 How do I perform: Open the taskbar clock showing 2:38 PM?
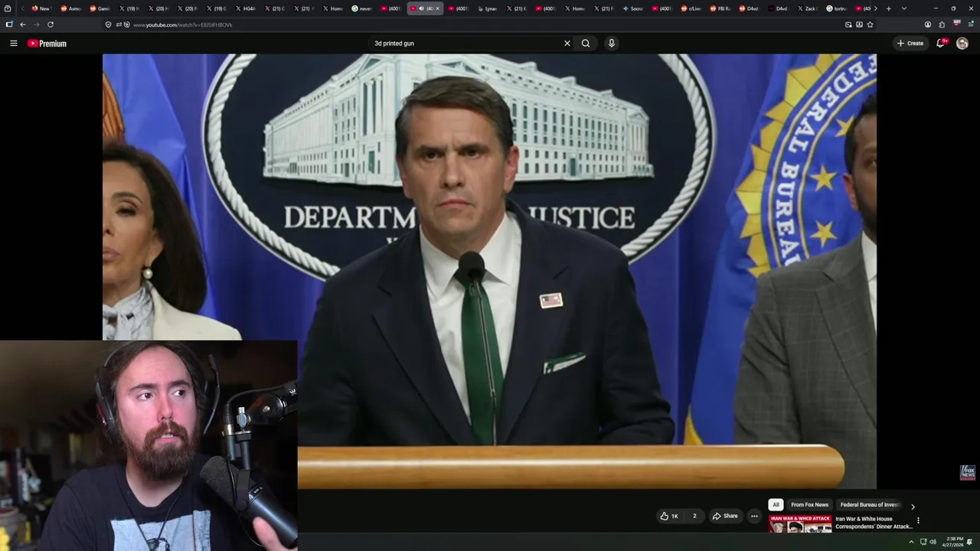click(955, 542)
